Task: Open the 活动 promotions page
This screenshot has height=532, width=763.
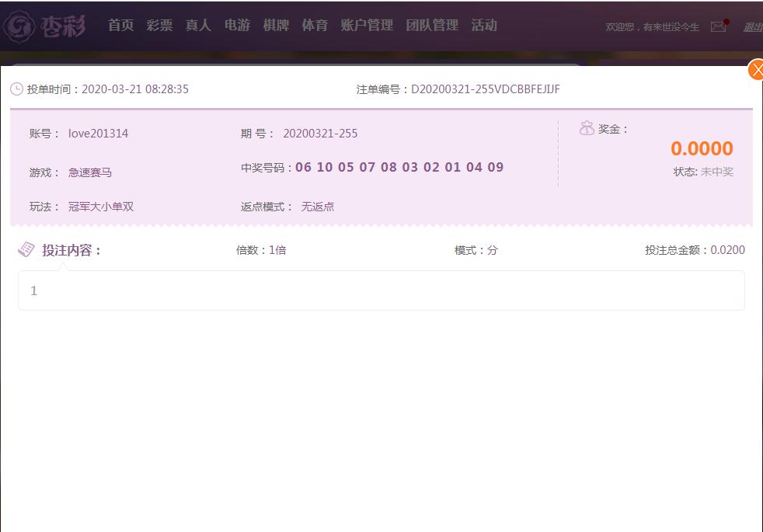Action: 484,26
